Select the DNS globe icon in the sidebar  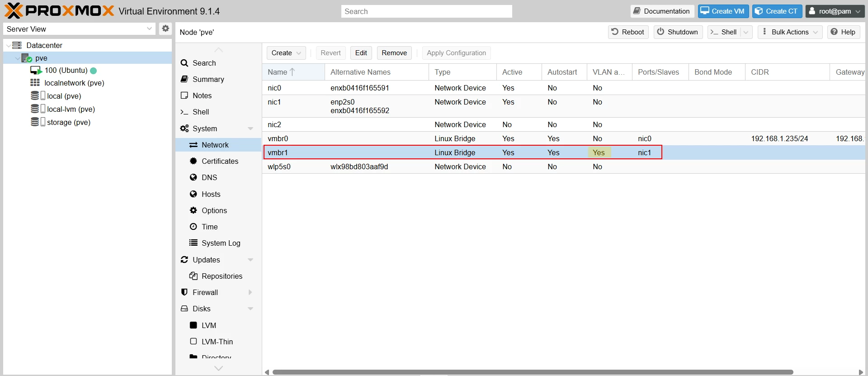pyautogui.click(x=193, y=177)
